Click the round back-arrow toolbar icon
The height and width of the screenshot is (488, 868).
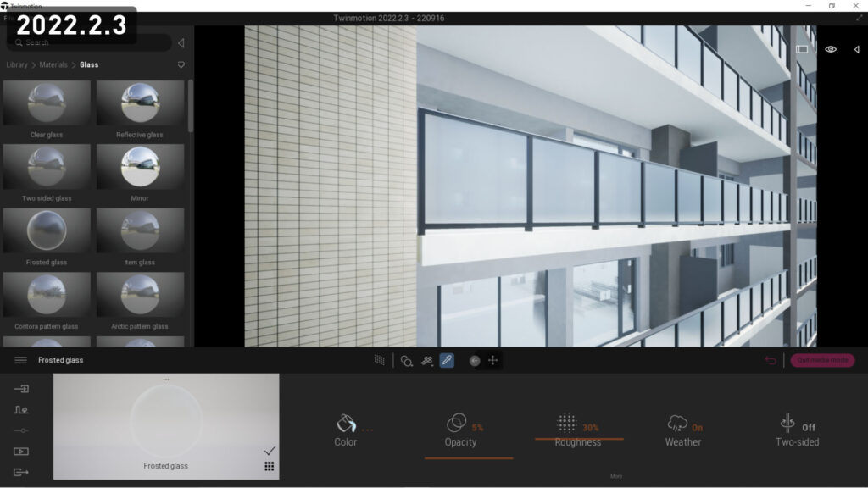475,361
